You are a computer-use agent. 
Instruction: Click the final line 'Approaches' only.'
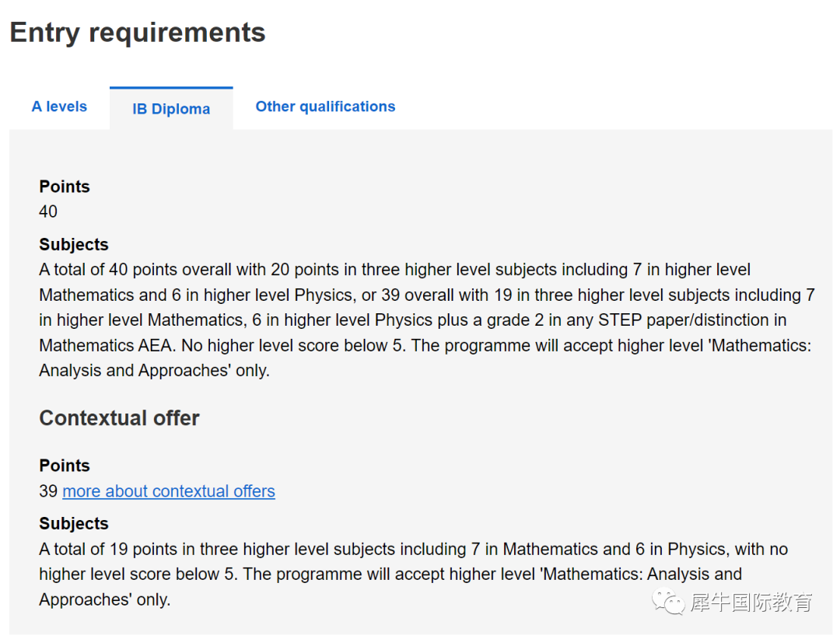click(105, 599)
